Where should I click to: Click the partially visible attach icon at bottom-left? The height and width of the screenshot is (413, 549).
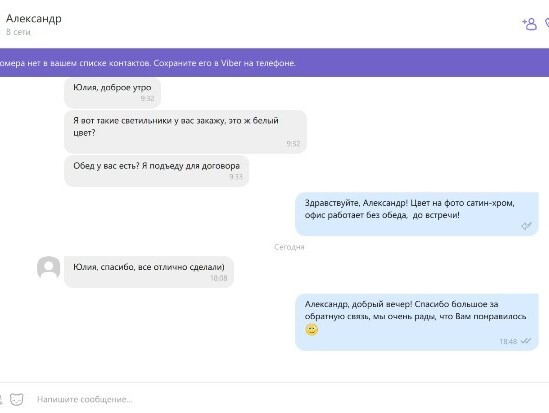click(1, 399)
